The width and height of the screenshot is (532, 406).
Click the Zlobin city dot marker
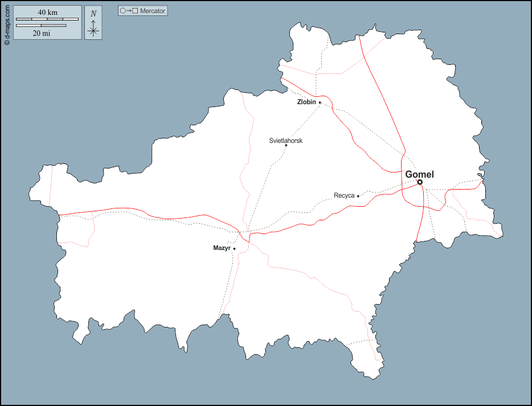[320, 102]
